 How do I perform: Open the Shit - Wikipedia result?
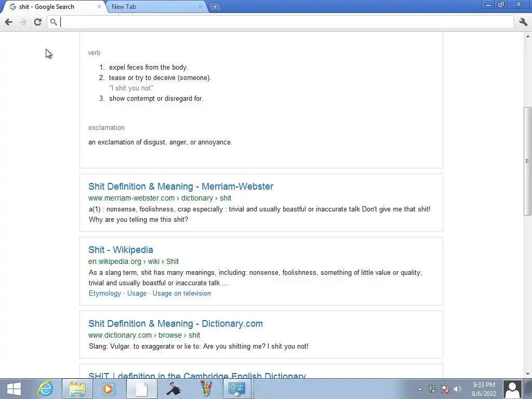(121, 250)
